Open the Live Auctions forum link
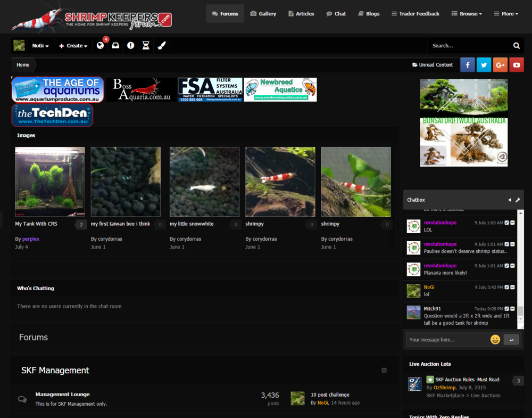This screenshot has width=532, height=418. click(486, 396)
